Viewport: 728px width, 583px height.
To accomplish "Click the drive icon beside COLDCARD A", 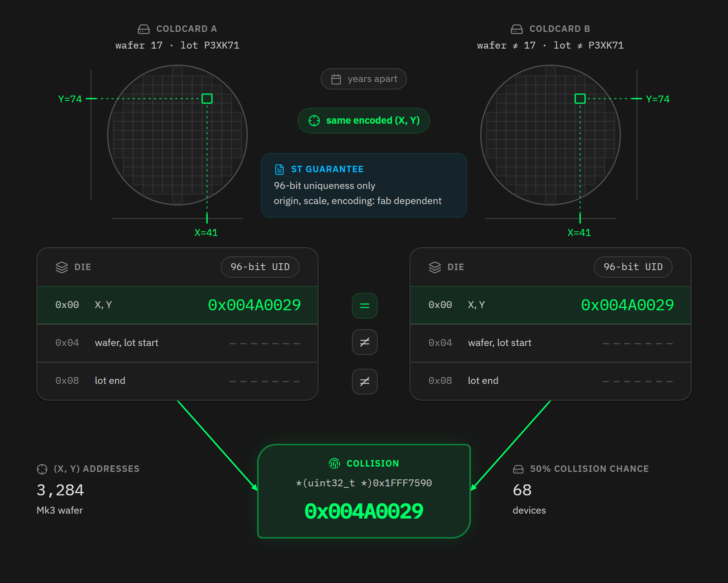I will click(144, 29).
